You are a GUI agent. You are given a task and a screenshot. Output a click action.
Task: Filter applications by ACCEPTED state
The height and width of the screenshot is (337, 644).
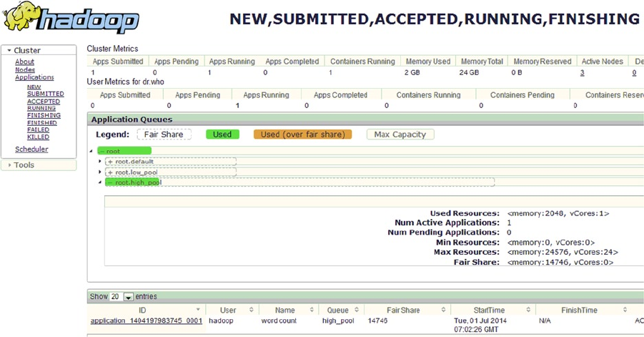click(x=44, y=101)
